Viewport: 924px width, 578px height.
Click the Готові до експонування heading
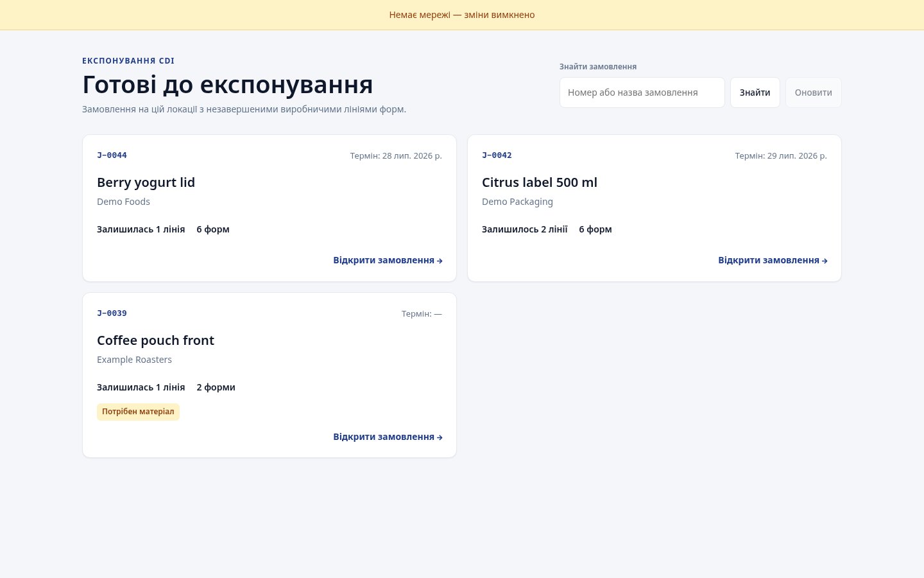tap(228, 85)
